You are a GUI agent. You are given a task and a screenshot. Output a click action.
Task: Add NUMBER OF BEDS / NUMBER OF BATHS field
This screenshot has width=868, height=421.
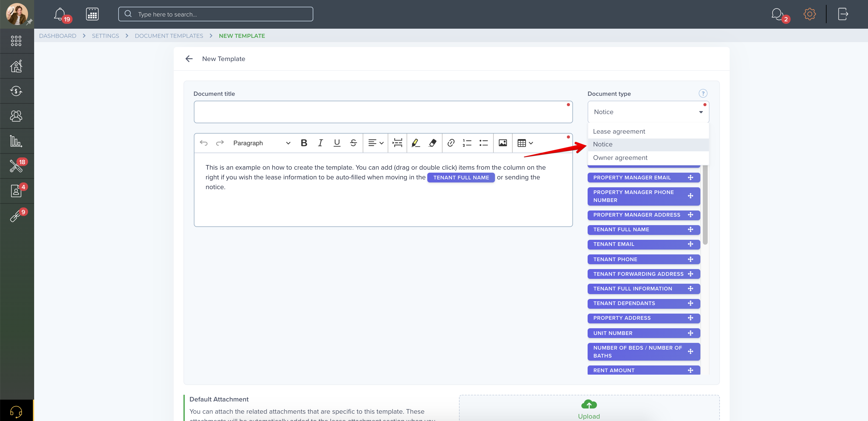(x=644, y=352)
